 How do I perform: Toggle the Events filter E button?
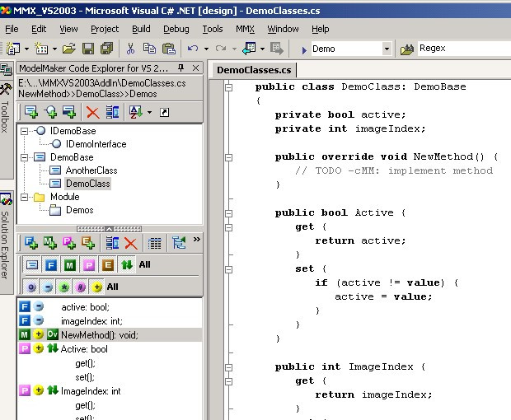point(108,265)
